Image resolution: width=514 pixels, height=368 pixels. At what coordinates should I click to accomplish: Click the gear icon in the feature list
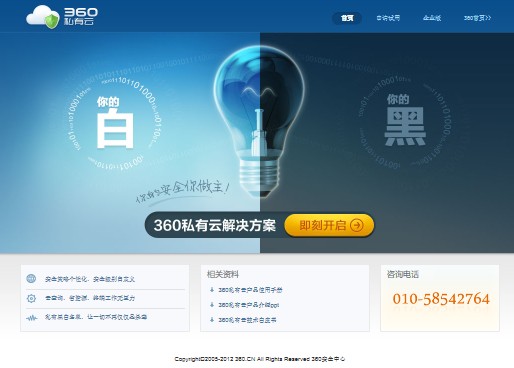point(31,298)
